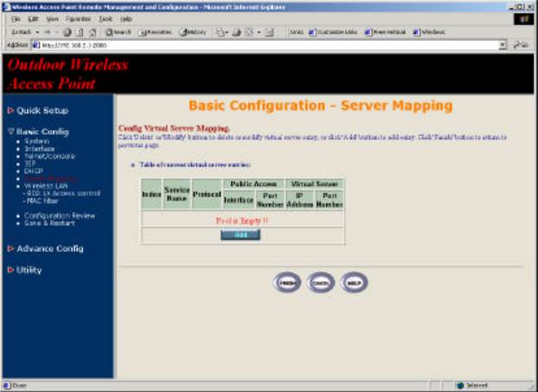Click the Back toolbar button
This screenshot has width=538, height=392.
pyautogui.click(x=22, y=32)
